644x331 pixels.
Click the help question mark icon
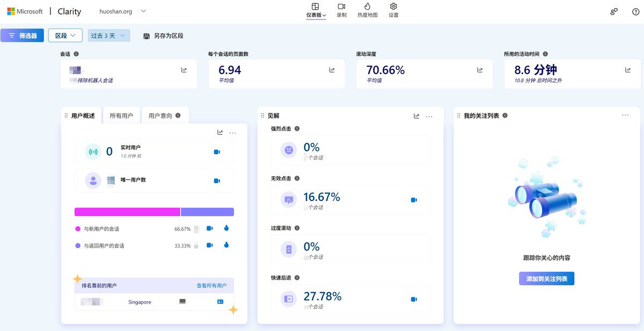pyautogui.click(x=635, y=12)
